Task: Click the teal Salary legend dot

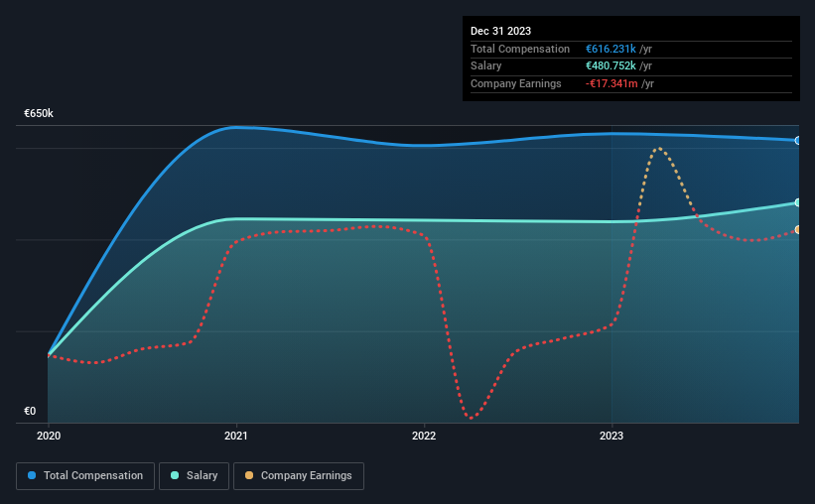Action: click(175, 475)
